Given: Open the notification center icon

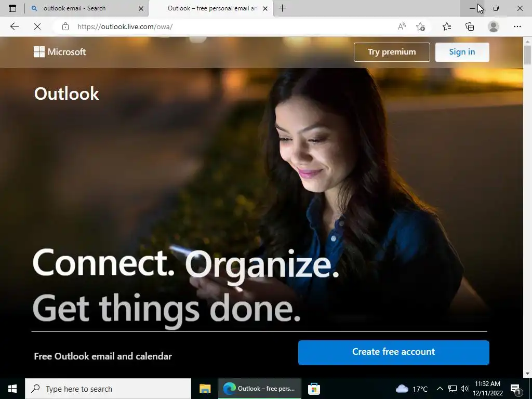Looking at the screenshot, I should (516, 389).
